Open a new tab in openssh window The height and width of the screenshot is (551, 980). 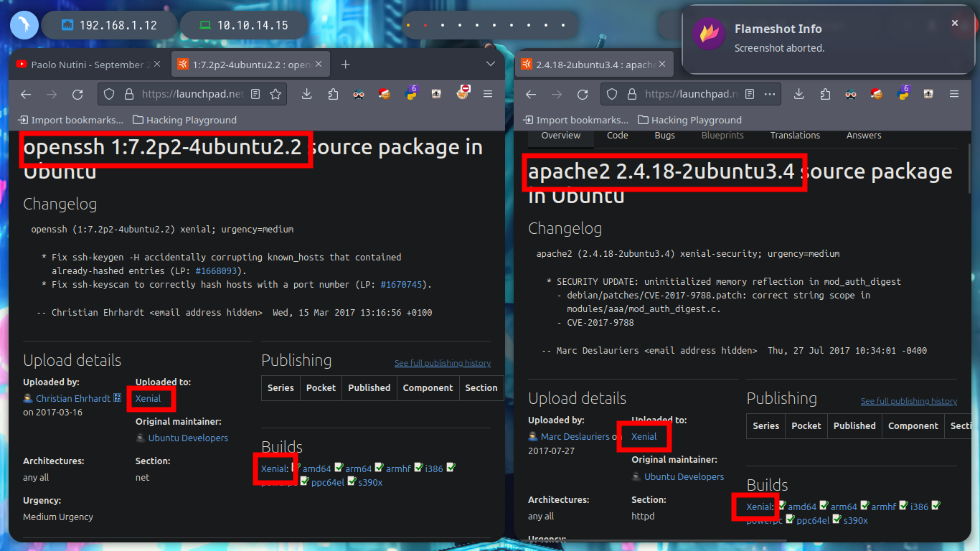(x=345, y=65)
